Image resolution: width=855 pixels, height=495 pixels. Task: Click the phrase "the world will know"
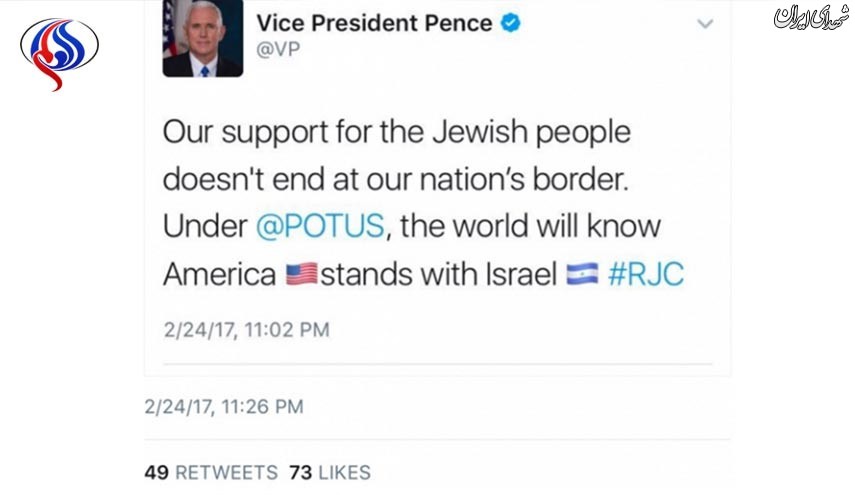(x=531, y=225)
